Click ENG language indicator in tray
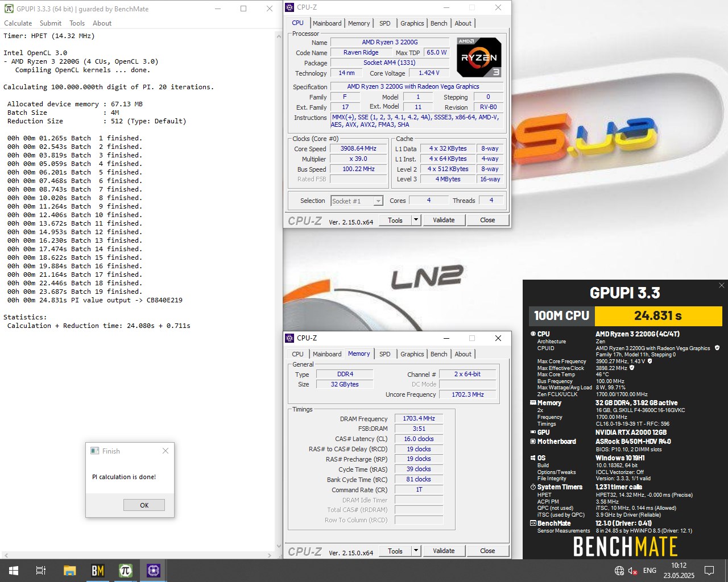 coord(650,571)
